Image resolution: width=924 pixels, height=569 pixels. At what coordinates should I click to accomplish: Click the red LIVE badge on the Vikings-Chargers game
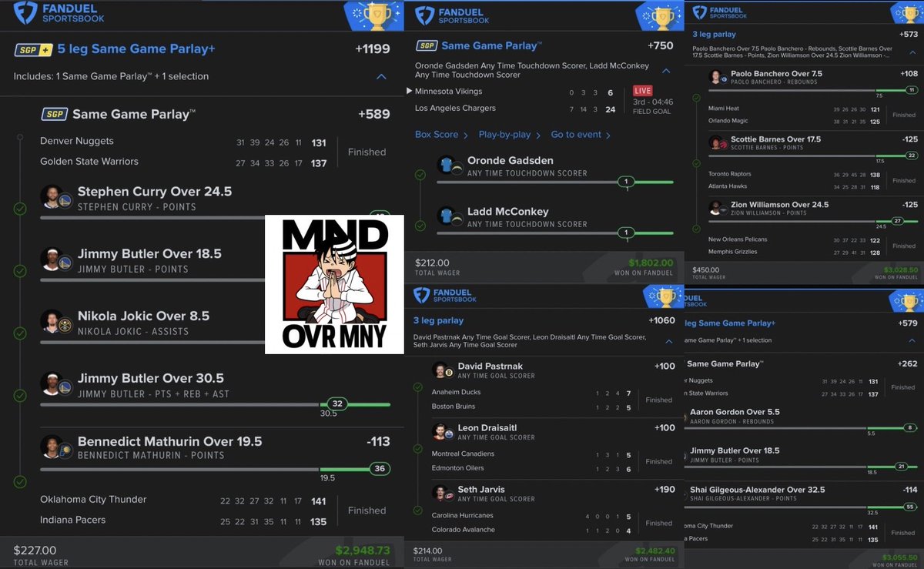(x=642, y=91)
